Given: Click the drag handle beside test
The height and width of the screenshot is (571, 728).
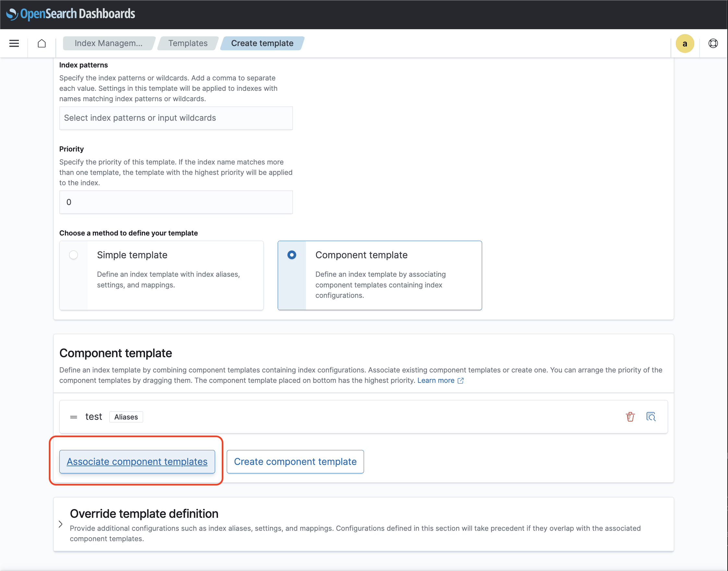Looking at the screenshot, I should point(74,417).
